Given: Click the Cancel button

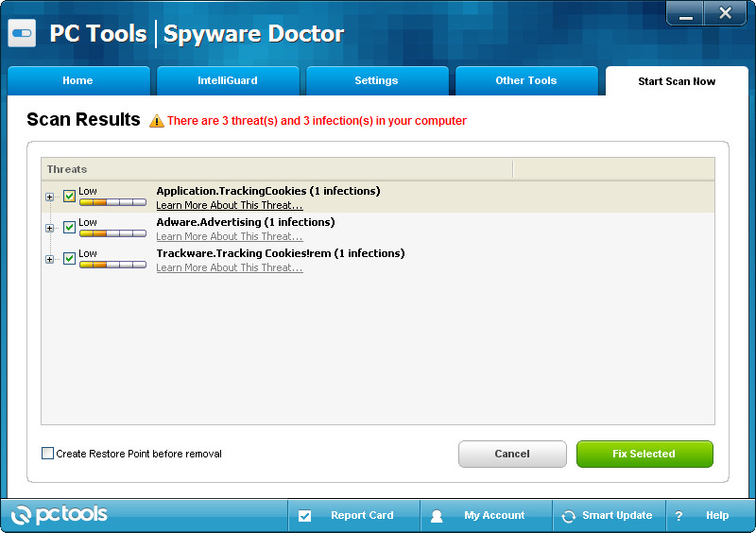Looking at the screenshot, I should click(512, 454).
